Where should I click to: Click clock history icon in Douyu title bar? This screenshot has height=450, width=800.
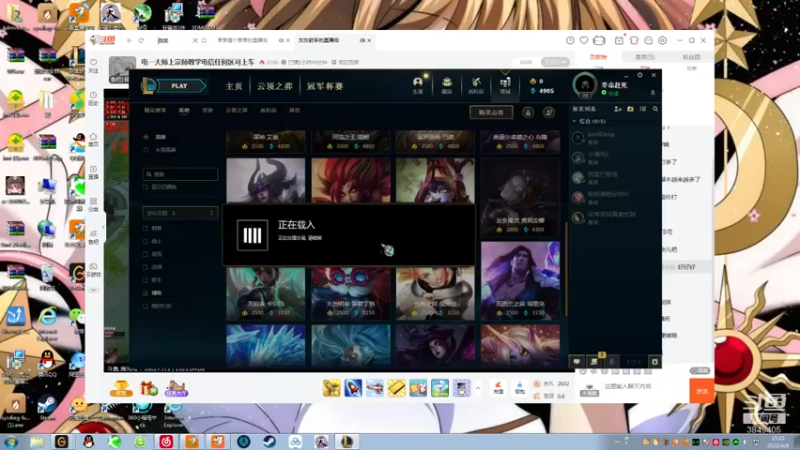[x=570, y=40]
